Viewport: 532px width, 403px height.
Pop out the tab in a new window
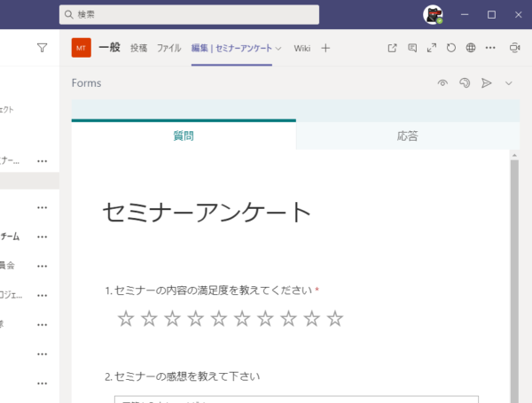click(x=393, y=48)
